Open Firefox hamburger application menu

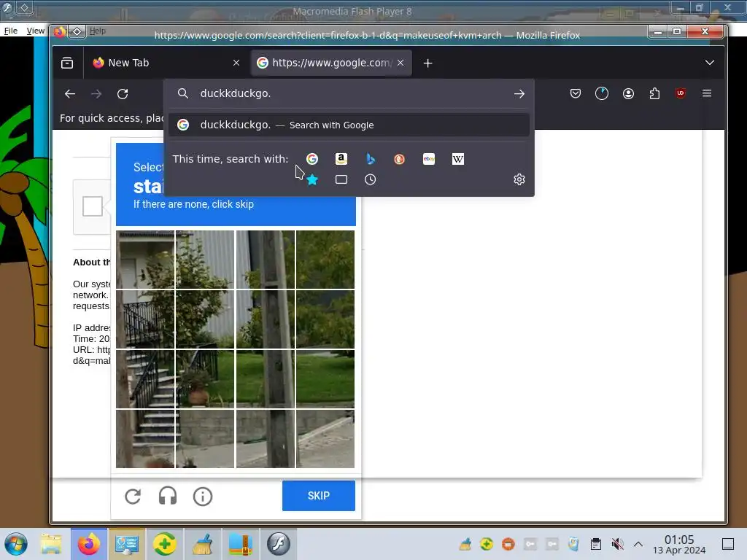pyautogui.click(x=707, y=94)
